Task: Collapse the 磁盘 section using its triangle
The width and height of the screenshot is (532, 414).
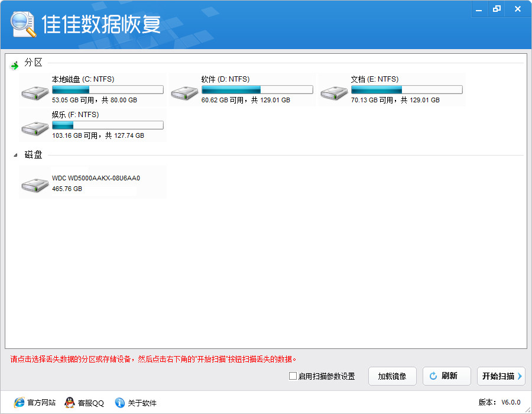Action: [x=14, y=155]
